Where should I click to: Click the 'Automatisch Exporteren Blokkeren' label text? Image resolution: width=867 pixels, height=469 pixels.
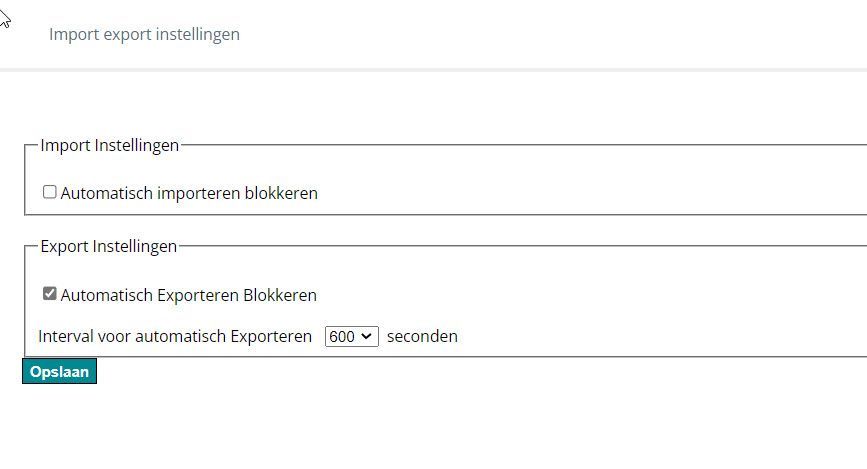click(189, 295)
